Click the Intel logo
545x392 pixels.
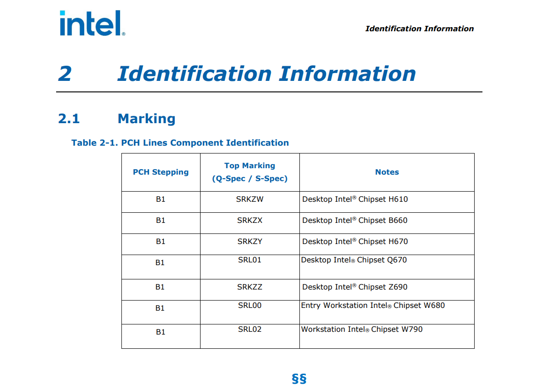click(92, 23)
